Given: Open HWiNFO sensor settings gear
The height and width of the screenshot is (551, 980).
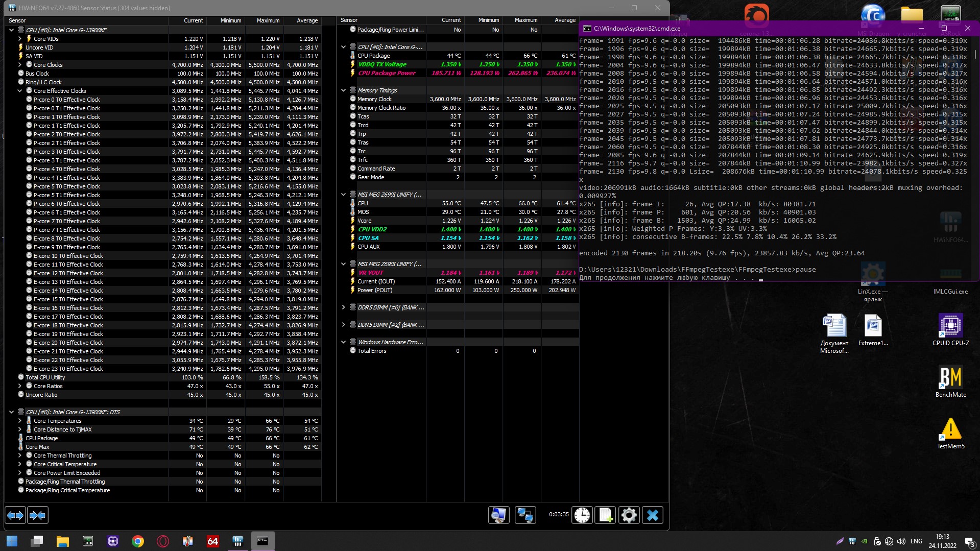Looking at the screenshot, I should pos(629,515).
